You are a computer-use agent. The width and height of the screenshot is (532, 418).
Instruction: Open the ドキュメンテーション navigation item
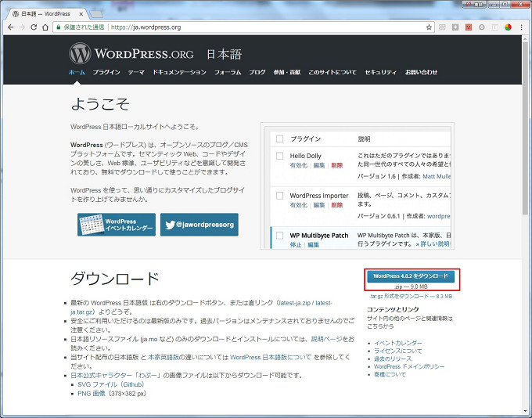(x=179, y=72)
